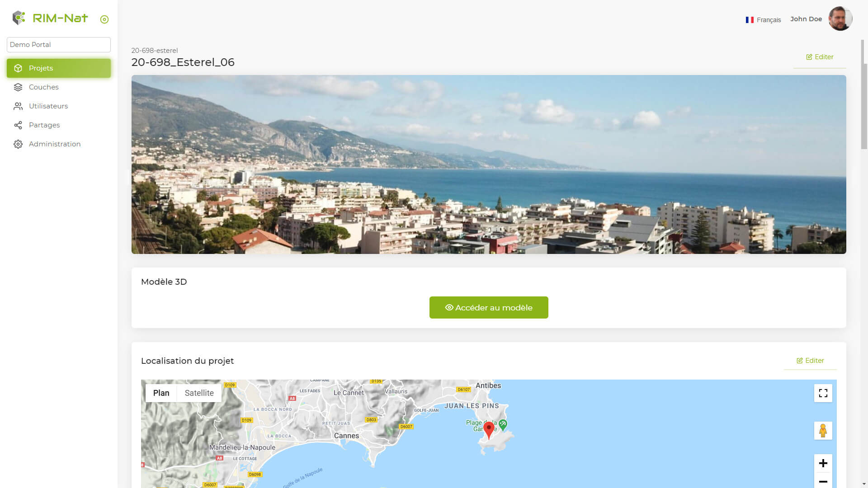Select the Plan map view
868x488 pixels.
161,393
